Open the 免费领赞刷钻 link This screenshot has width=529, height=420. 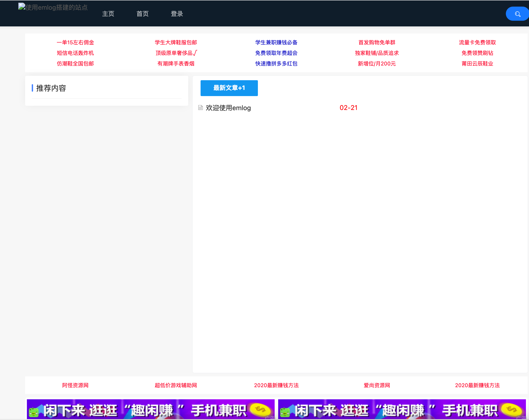click(x=477, y=53)
